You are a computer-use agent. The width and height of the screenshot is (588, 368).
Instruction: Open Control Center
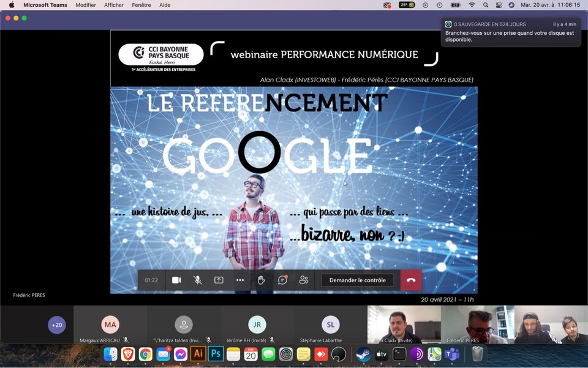point(499,5)
